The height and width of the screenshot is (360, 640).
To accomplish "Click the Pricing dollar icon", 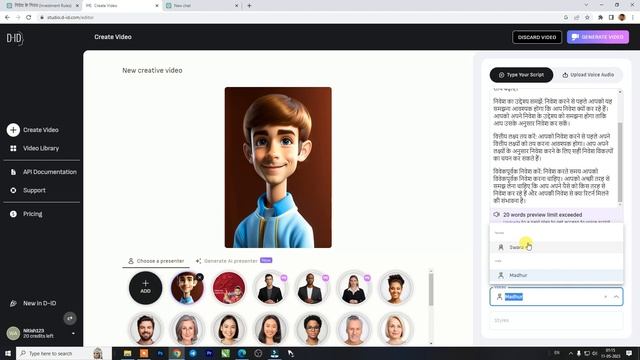I will pos(13,214).
